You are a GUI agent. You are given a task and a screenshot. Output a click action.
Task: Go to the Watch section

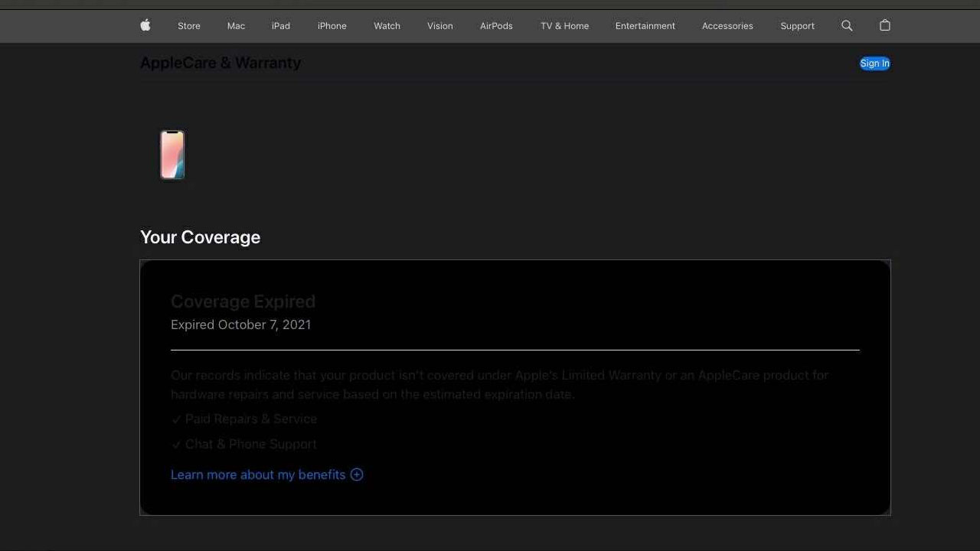pyautogui.click(x=387, y=26)
